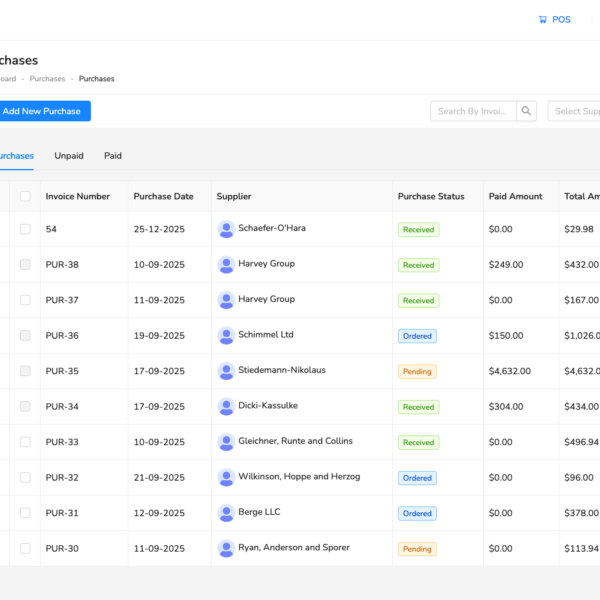Click supplier name Berge LLC
Screen dimensions: 600x600
click(259, 512)
